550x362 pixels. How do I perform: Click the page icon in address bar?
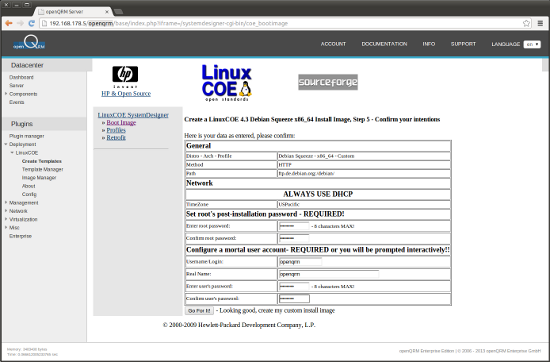pos(44,23)
